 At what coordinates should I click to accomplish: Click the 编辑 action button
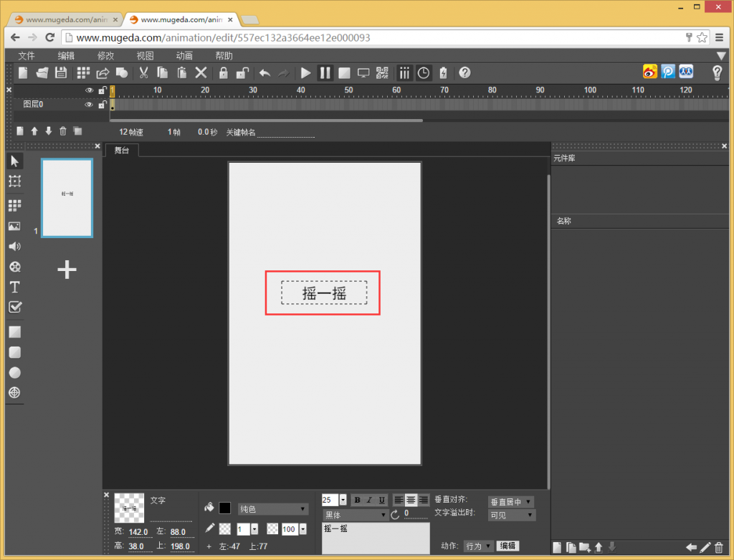click(507, 546)
